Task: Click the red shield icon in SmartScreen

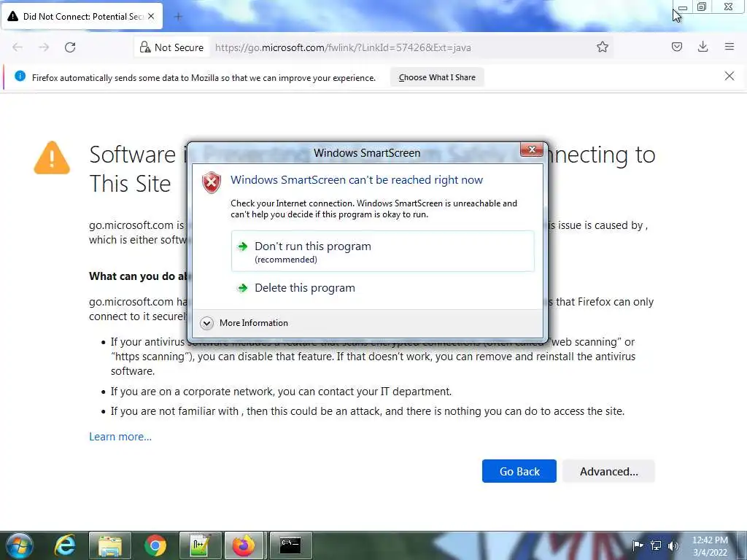Action: pyautogui.click(x=212, y=183)
